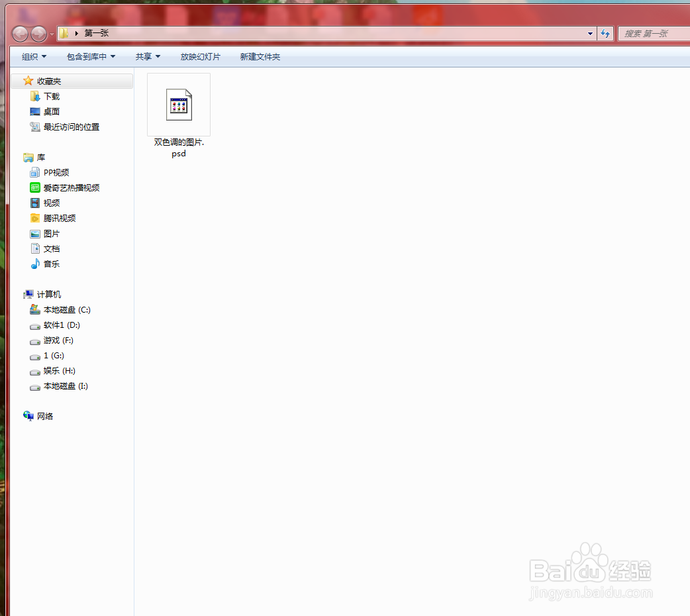Select 库 in navigation pane
This screenshot has height=616, width=690.
(x=41, y=158)
